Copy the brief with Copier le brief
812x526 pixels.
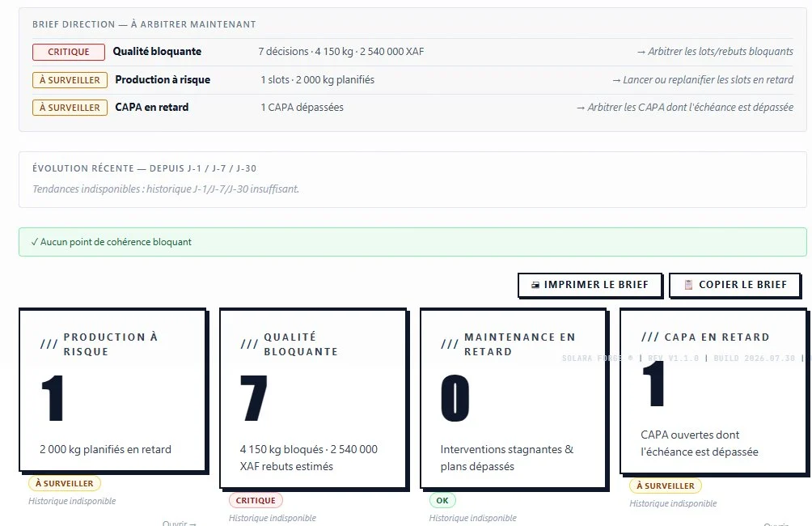point(735,285)
